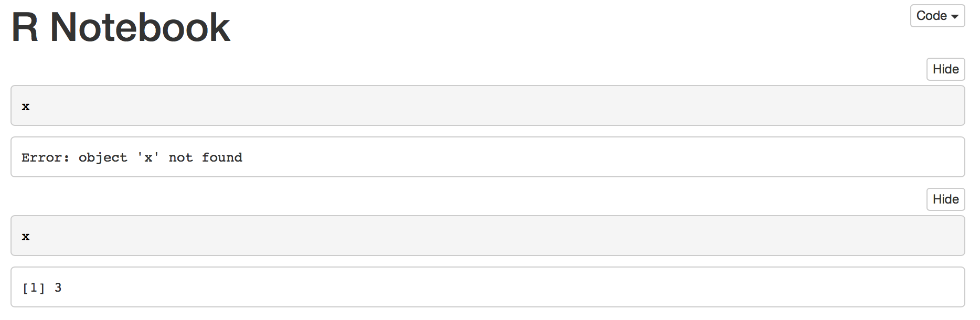Click the Code button label text
Viewport: 980px width, 320px height.
(x=931, y=16)
